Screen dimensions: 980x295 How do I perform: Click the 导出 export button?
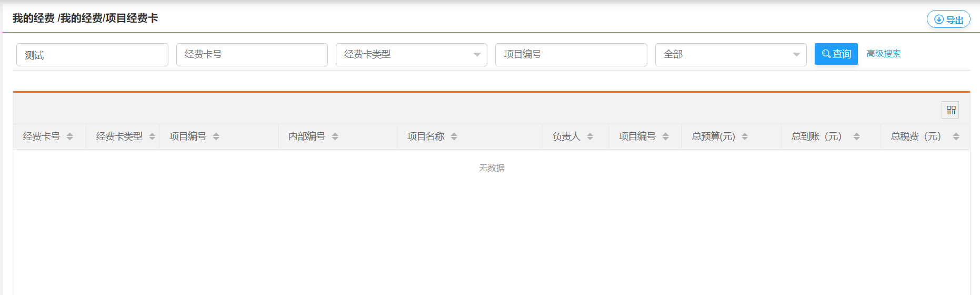[x=948, y=19]
